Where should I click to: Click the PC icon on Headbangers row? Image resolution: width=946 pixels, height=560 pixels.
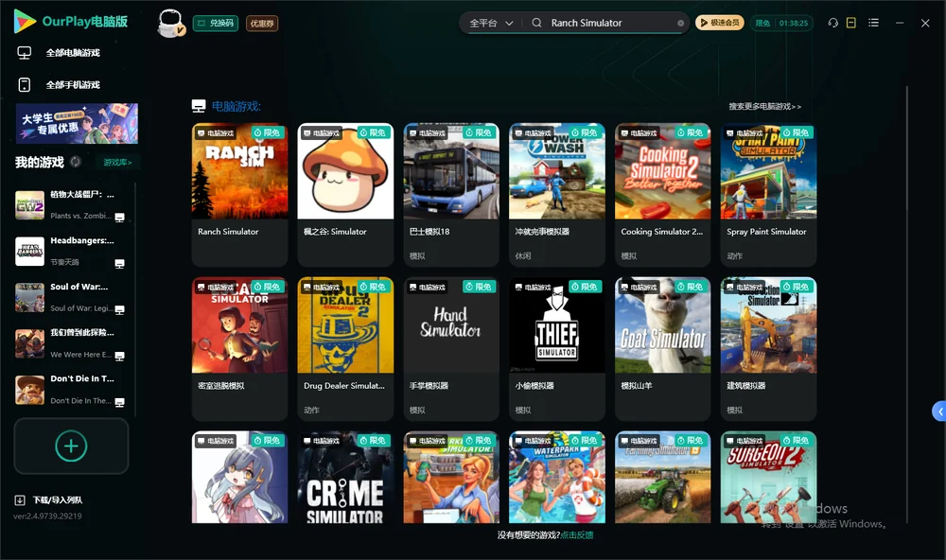(120, 264)
